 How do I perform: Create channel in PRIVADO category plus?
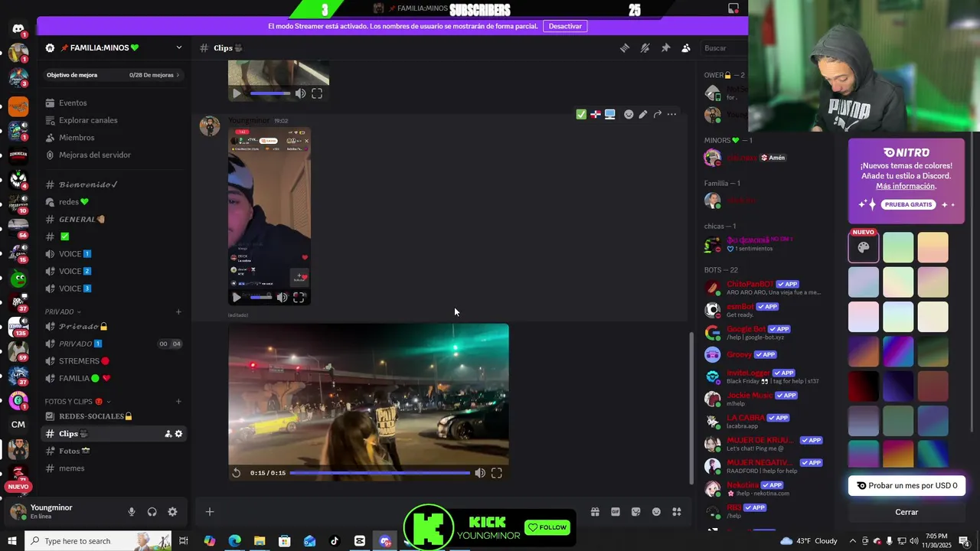pyautogui.click(x=178, y=311)
